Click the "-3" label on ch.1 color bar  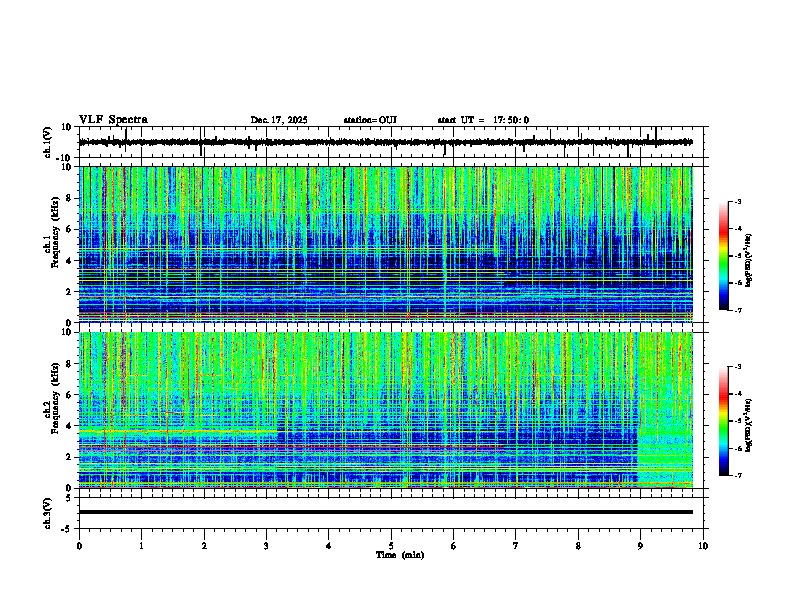pos(737,202)
